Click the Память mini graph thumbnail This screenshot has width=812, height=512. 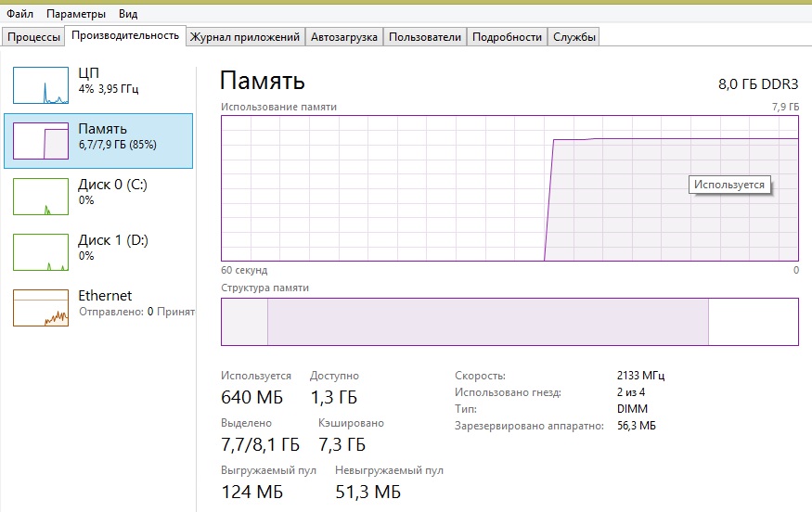click(41, 141)
